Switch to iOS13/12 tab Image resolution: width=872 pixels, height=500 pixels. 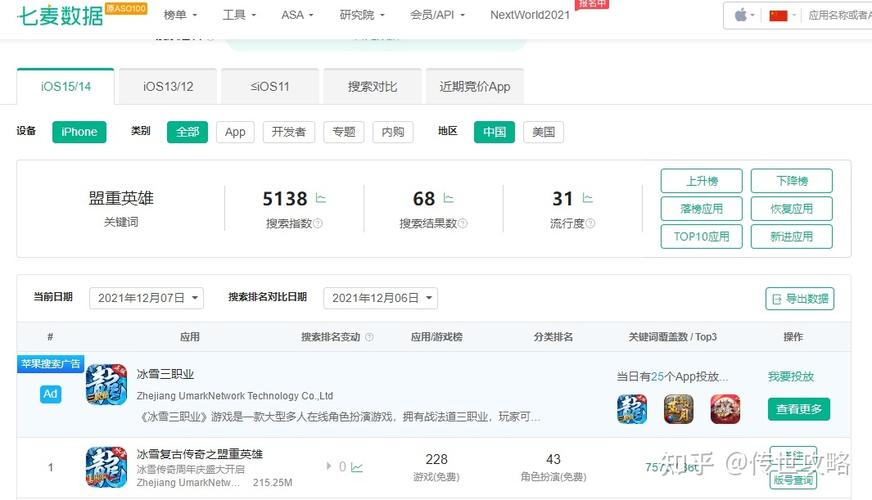(168, 87)
